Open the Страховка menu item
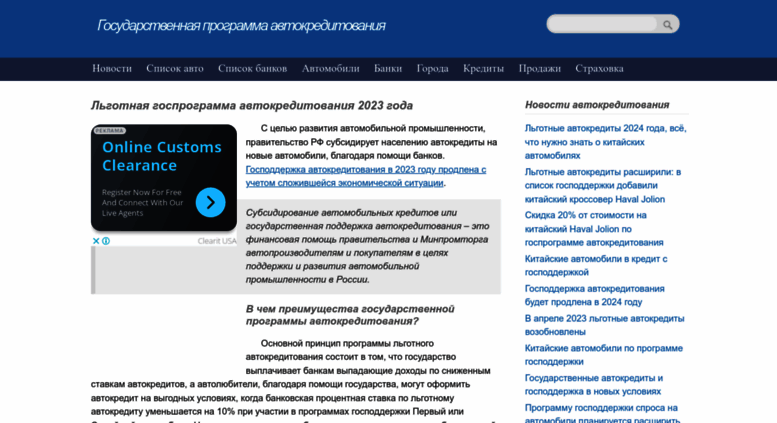Image resolution: width=777 pixels, height=423 pixels. (x=600, y=68)
